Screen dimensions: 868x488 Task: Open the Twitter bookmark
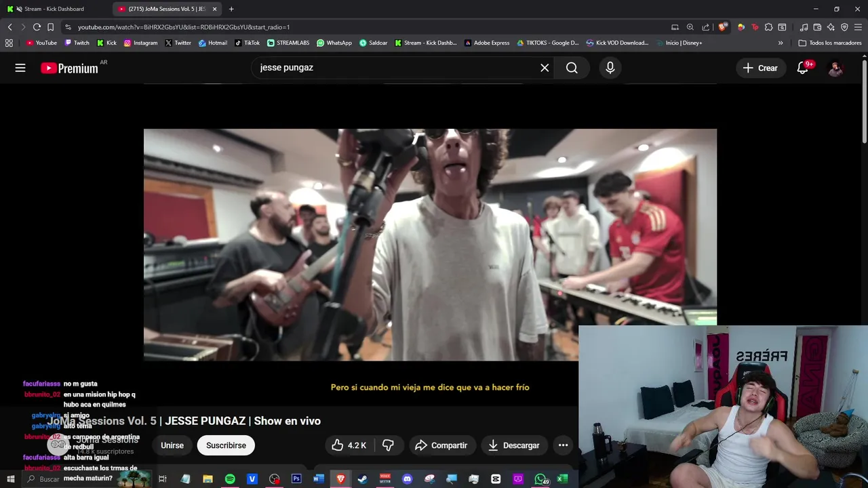pos(178,43)
